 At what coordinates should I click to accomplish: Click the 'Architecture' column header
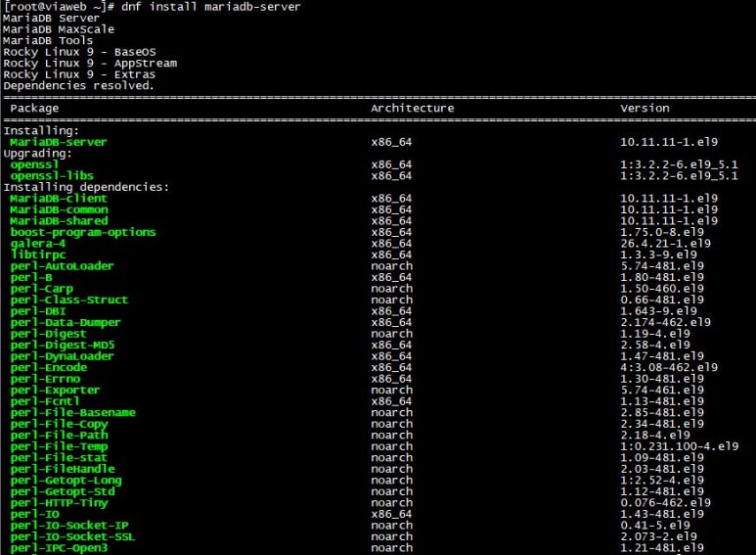[x=413, y=108]
